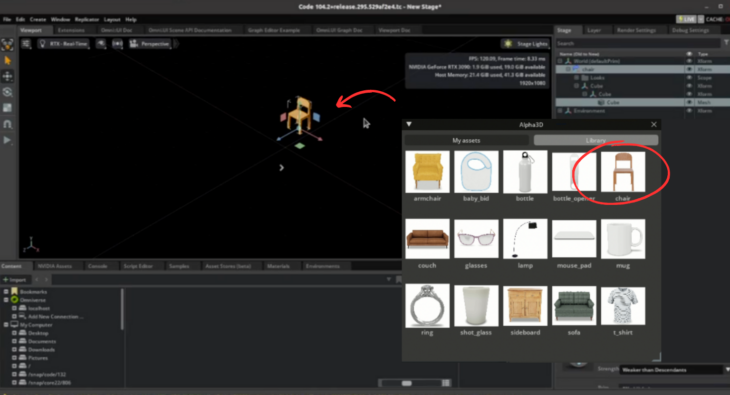Open the NVIDIA Assets tab
Image resolution: width=730 pixels, height=395 pixels.
(x=54, y=266)
